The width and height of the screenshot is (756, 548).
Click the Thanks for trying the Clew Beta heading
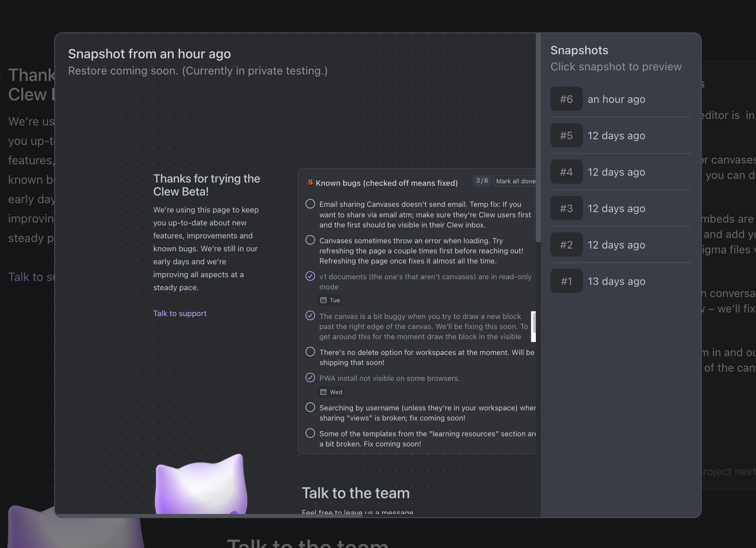[x=206, y=185]
